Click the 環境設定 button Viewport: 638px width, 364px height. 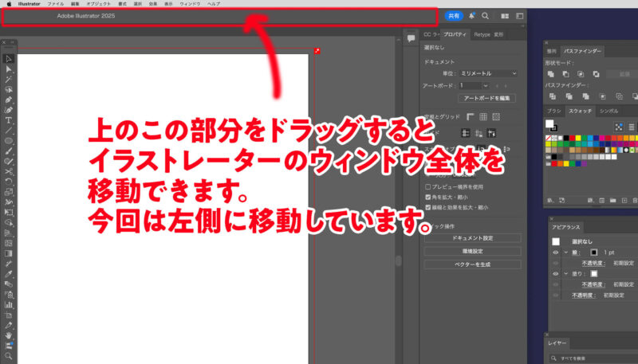click(x=472, y=251)
